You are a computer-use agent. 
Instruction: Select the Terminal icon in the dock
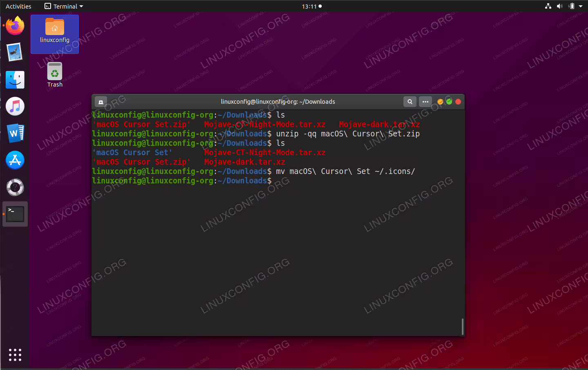pyautogui.click(x=15, y=214)
